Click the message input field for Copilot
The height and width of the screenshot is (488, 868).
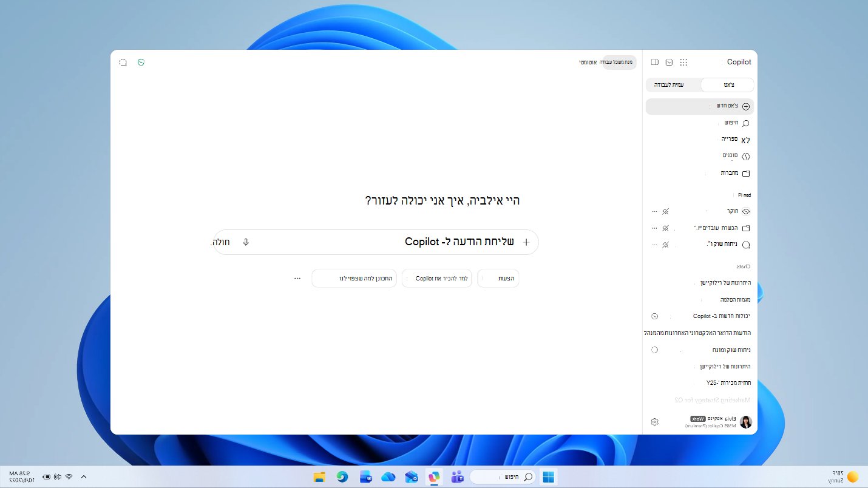[376, 242]
